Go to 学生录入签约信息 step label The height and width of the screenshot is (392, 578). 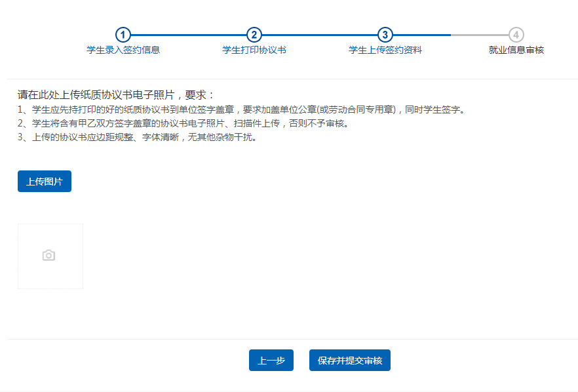(123, 50)
